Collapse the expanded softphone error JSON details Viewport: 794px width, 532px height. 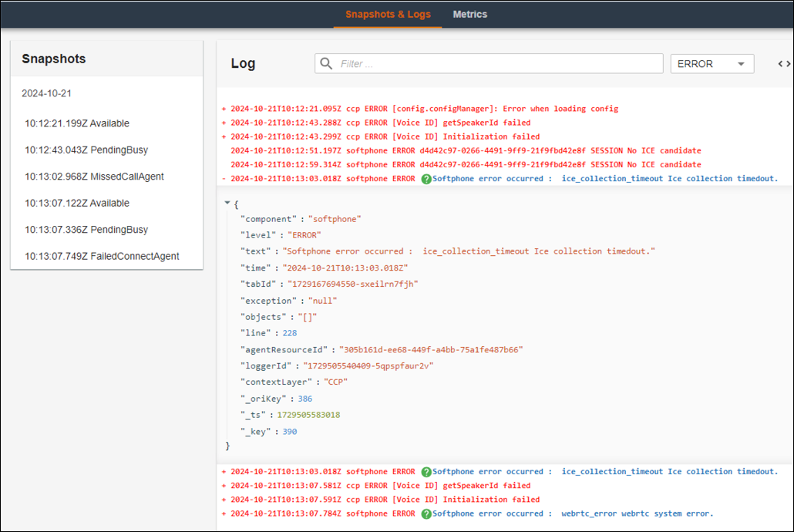(224, 178)
